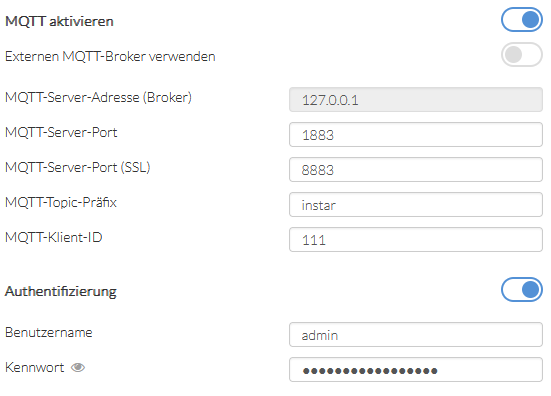
Task: Focus the Klient-ID field showing 111
Action: [416, 240]
